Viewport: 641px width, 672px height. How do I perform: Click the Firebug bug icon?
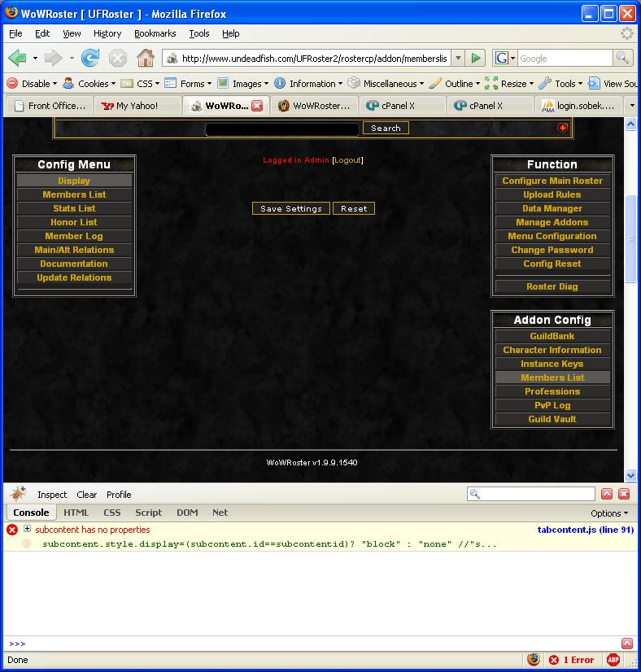(x=18, y=494)
